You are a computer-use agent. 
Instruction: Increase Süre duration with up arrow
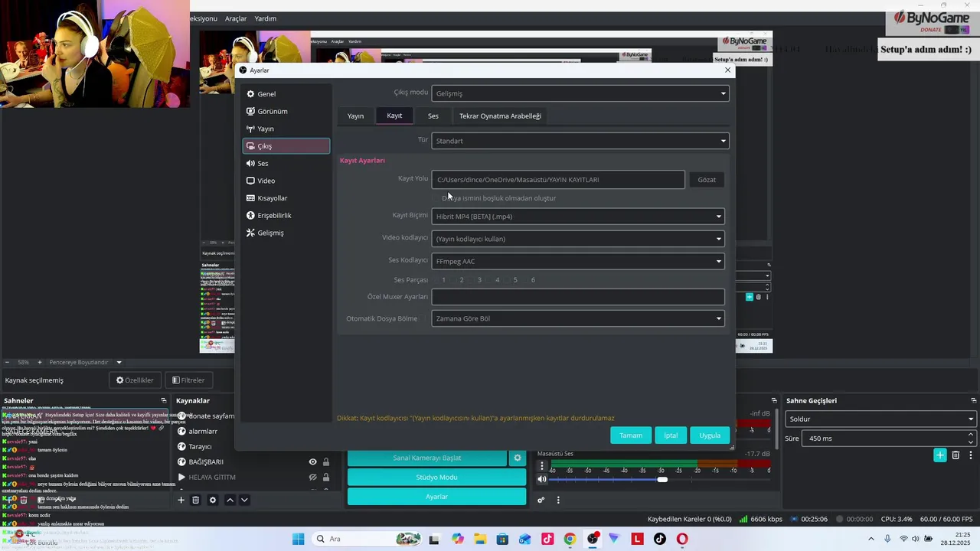point(971,435)
